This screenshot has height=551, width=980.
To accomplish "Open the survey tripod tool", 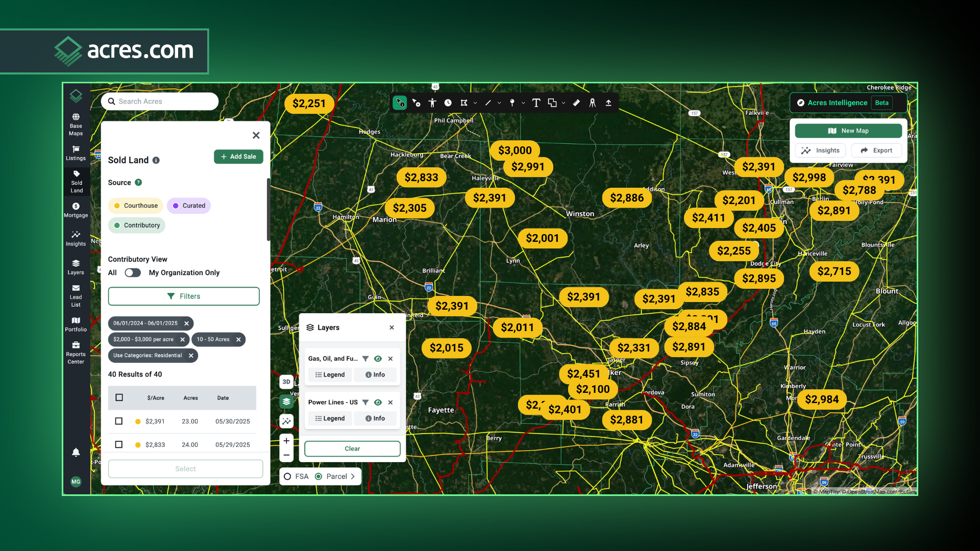I will (x=593, y=103).
